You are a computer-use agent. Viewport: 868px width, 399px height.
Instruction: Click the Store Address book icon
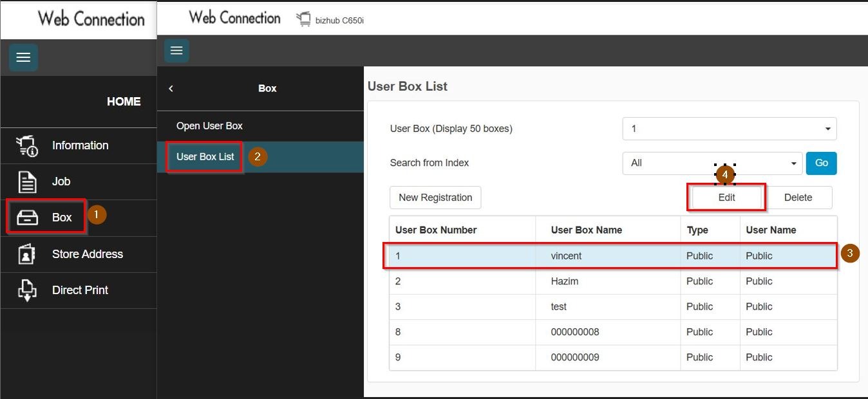coord(26,254)
